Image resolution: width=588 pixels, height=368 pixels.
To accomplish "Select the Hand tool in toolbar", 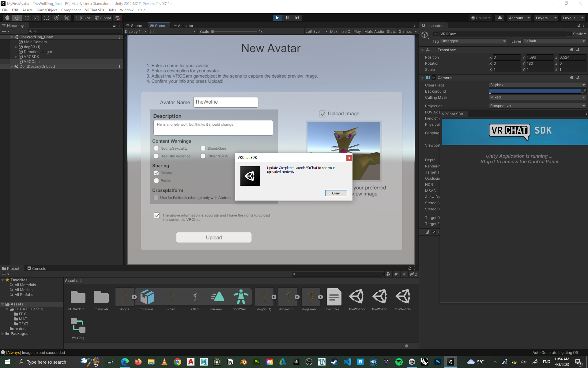I will pos(7,18).
